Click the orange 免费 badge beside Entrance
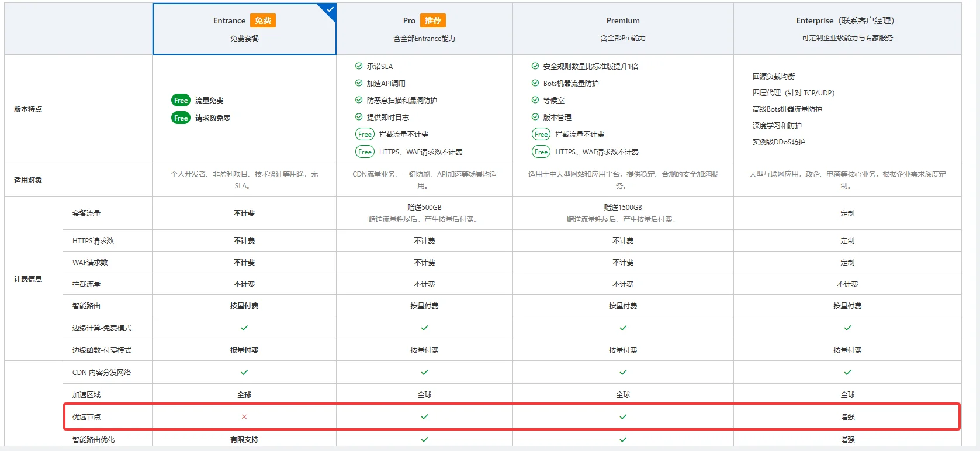 [263, 21]
